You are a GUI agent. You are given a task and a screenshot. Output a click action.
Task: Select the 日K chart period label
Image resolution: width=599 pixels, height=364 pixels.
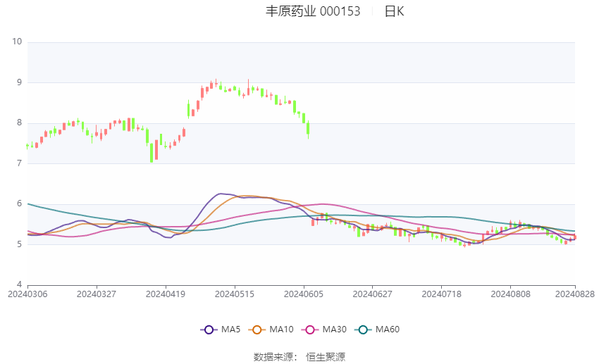pyautogui.click(x=394, y=11)
